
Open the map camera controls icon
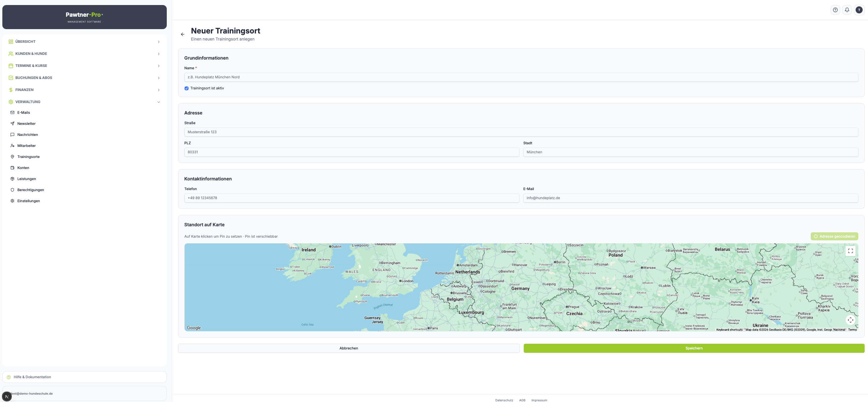[x=850, y=320]
